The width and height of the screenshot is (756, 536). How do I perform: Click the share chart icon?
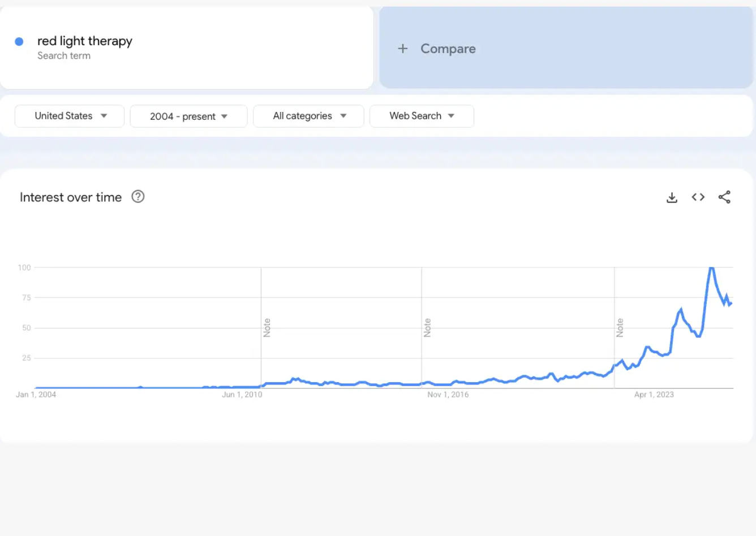point(724,197)
